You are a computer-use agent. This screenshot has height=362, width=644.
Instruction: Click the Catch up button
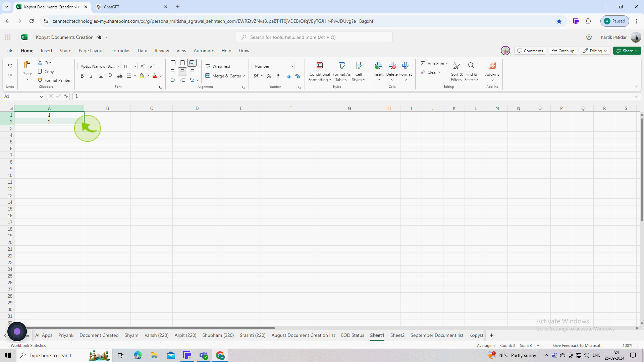(x=563, y=51)
